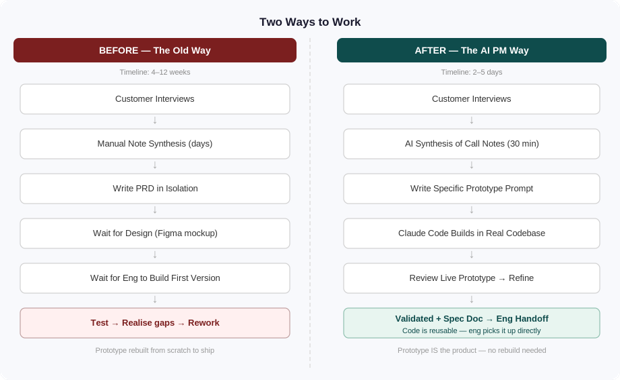Click the 'Two Ways to Work' title
This screenshot has height=380, width=620.
coord(310,22)
